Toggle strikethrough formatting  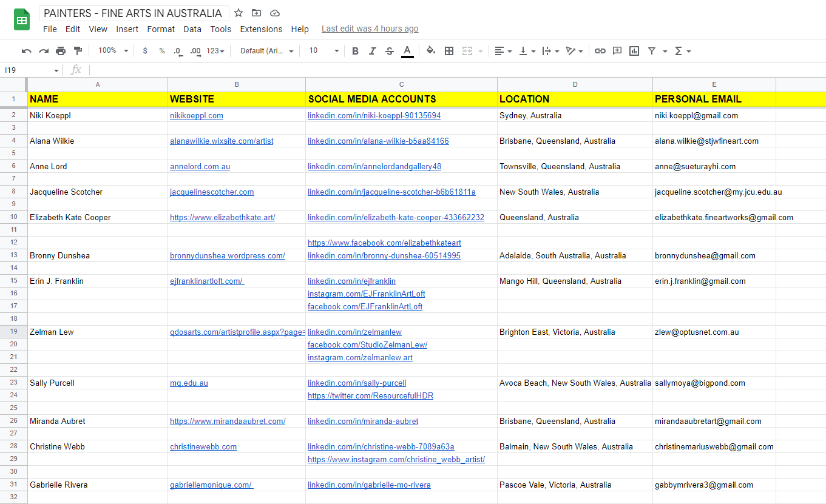pyautogui.click(x=390, y=51)
